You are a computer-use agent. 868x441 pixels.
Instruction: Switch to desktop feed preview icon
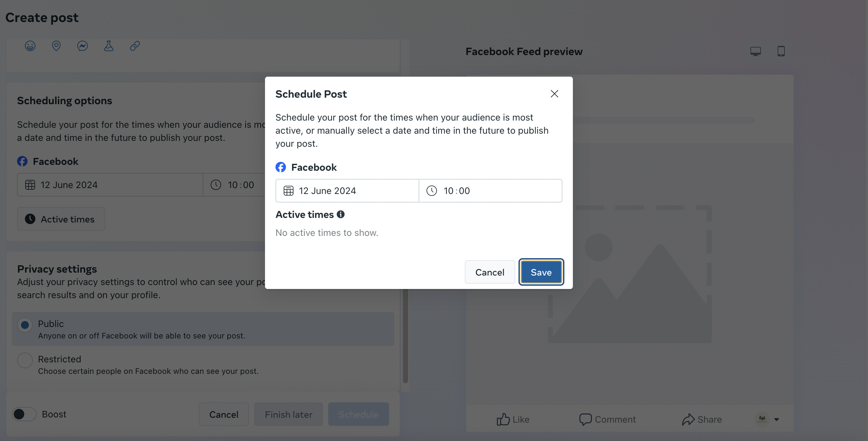pyautogui.click(x=755, y=51)
